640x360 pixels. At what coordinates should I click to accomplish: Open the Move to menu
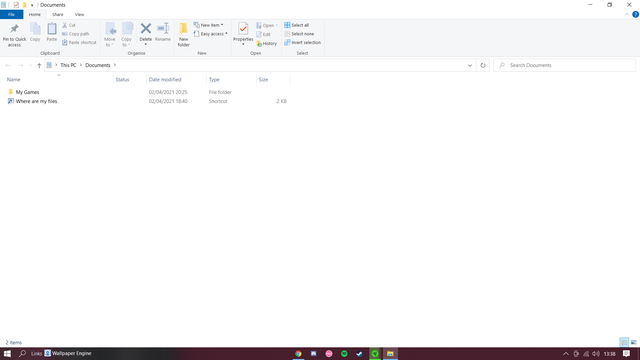(x=110, y=35)
